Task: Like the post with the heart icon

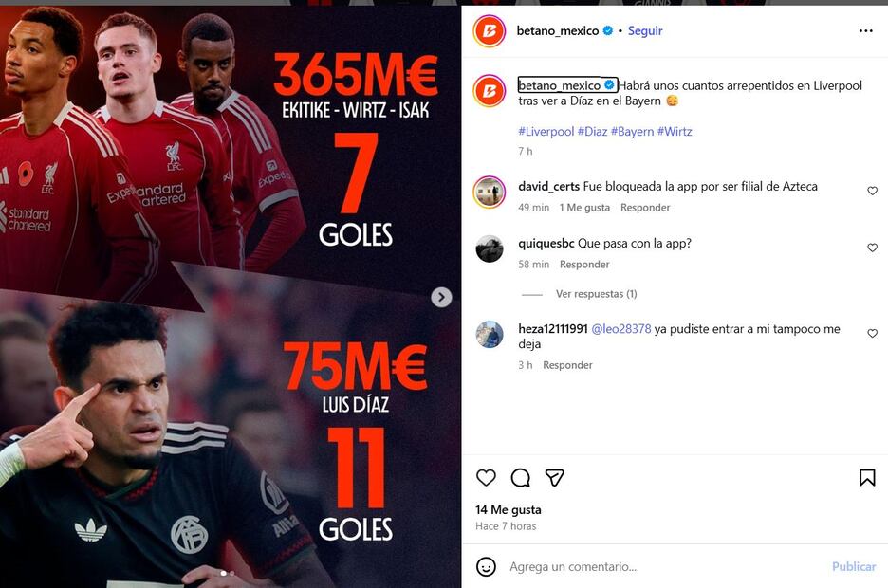Action: 486,478
